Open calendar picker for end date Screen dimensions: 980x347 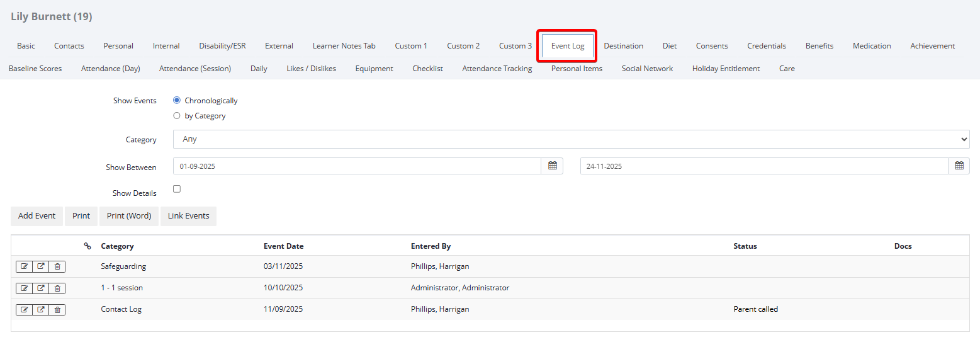click(x=959, y=166)
